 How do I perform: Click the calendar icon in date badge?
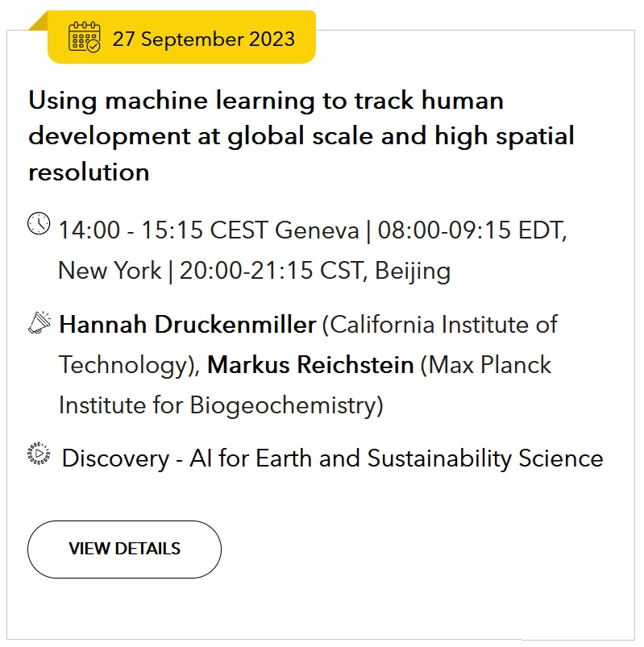pyautogui.click(x=84, y=37)
